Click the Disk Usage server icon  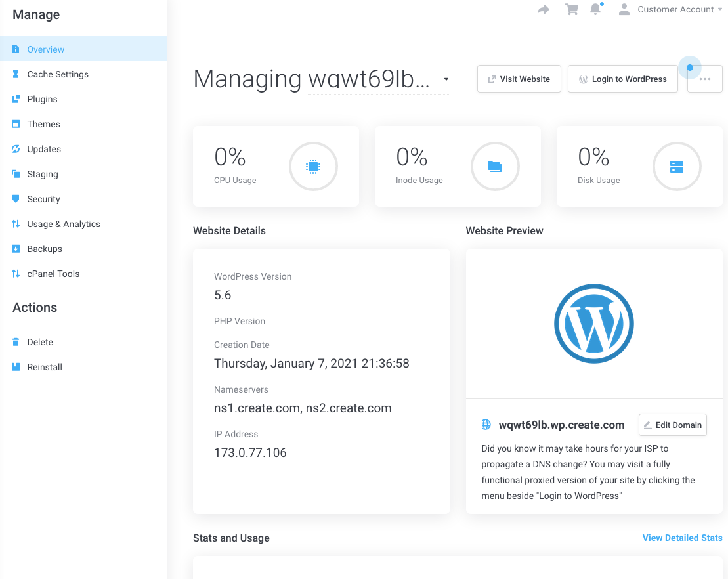pos(677,167)
